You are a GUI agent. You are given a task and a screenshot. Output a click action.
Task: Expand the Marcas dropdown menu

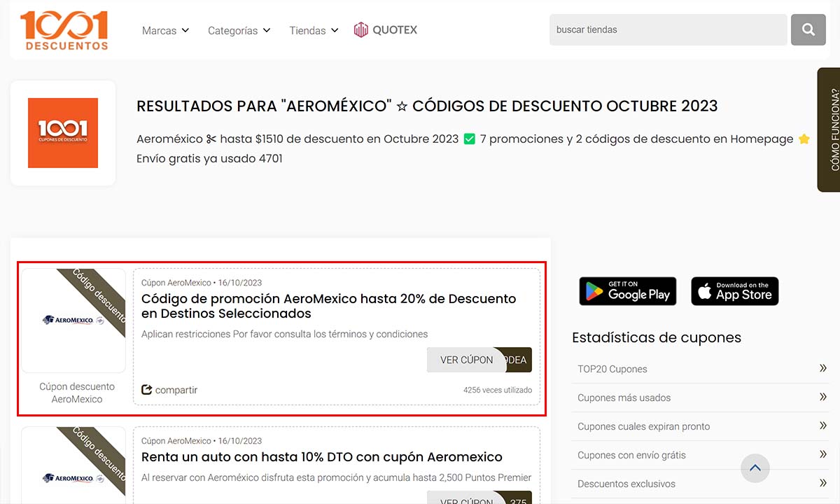pos(165,31)
